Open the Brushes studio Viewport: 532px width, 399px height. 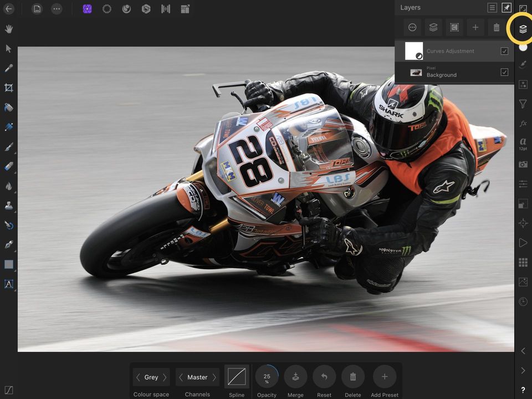[x=523, y=65]
